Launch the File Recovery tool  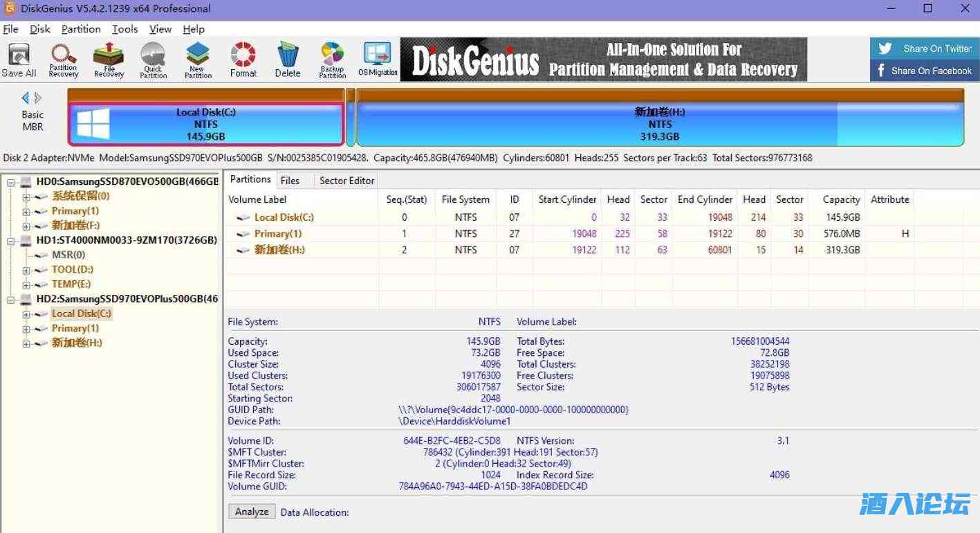109,60
